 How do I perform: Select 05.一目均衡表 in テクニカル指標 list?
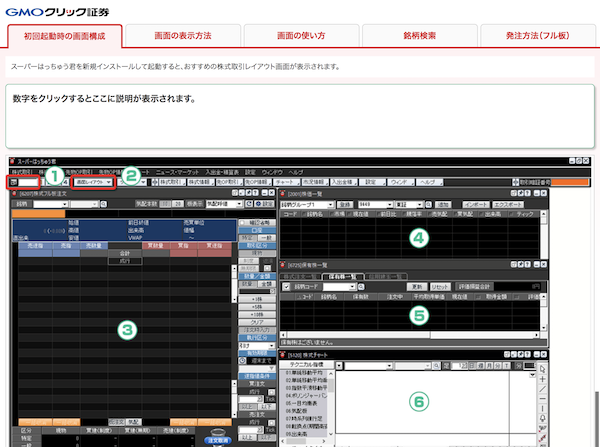tap(302, 403)
